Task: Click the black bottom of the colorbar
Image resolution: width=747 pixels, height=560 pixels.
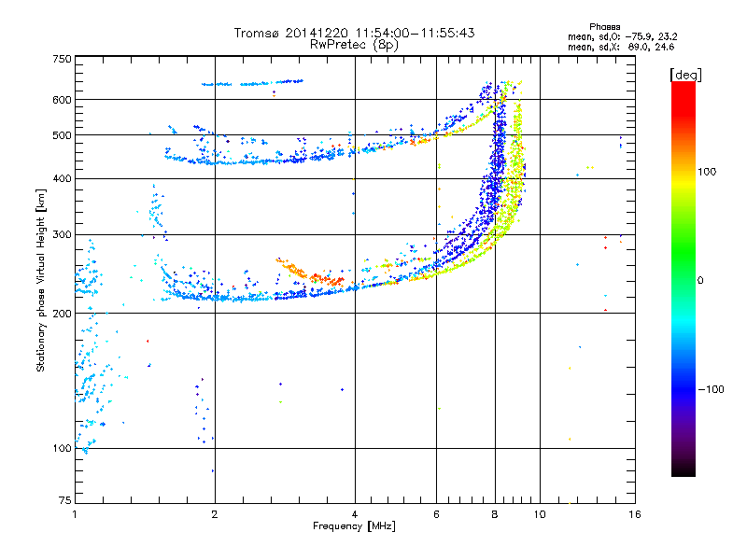Action: [x=684, y=469]
